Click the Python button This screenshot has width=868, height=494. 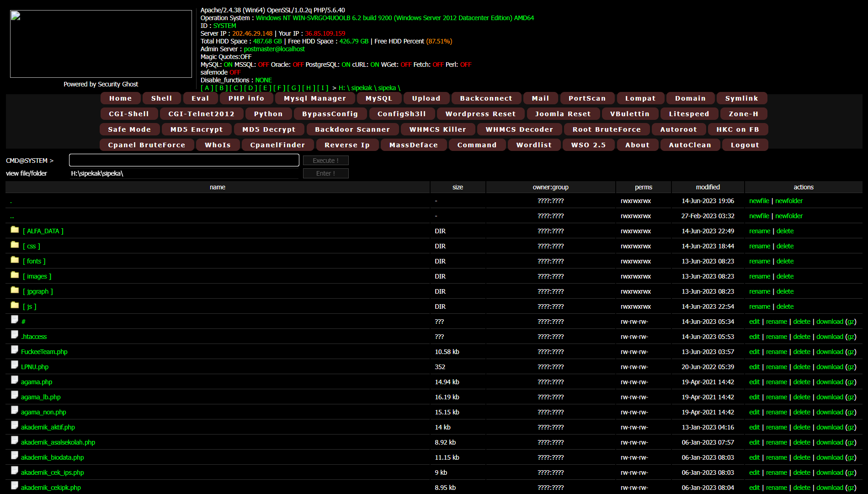(268, 114)
